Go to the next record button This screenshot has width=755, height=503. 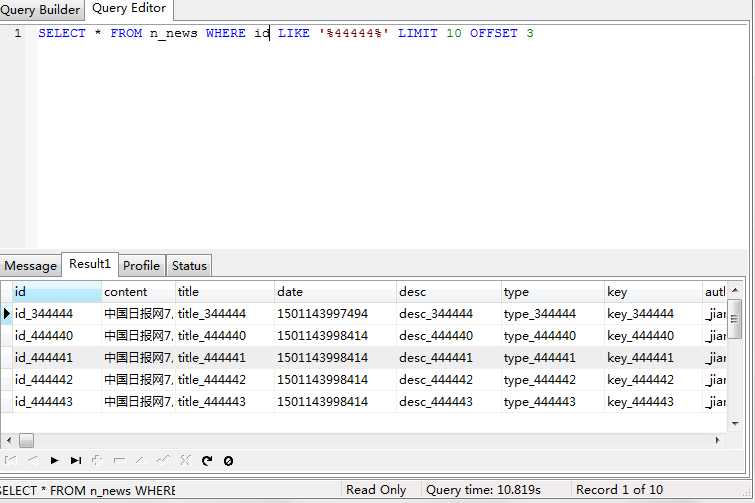(54, 460)
